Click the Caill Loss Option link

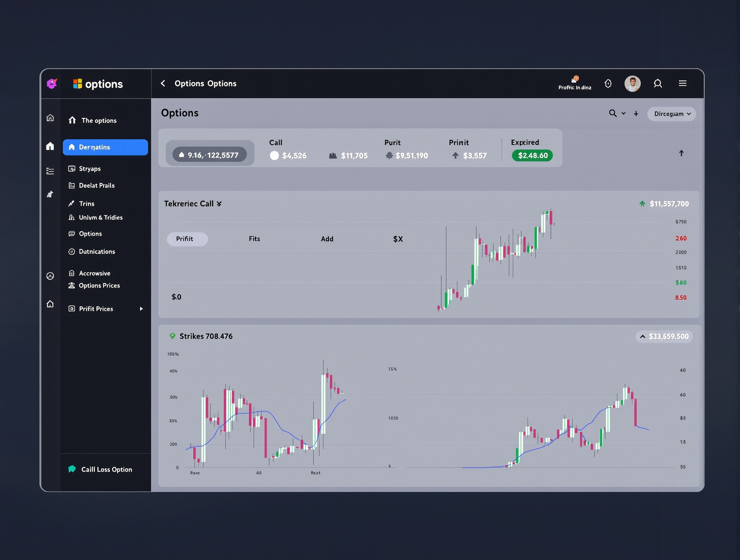106,469
